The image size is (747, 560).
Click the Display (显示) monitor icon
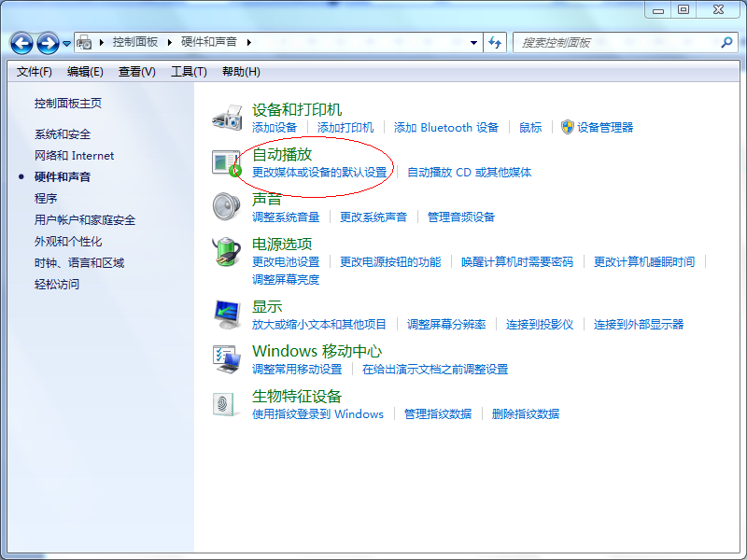tap(227, 315)
